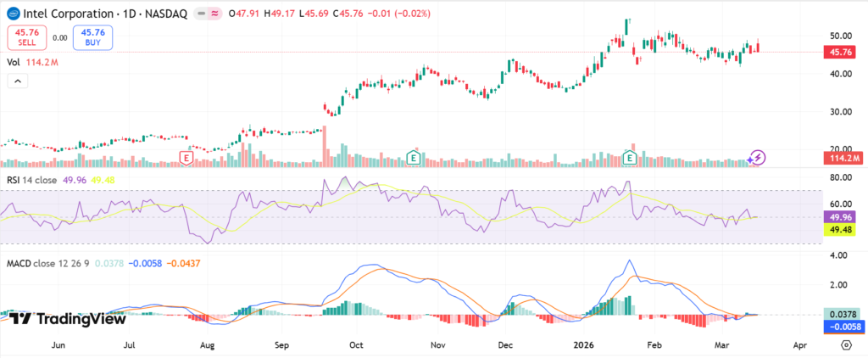The height and width of the screenshot is (358, 868).
Task: Click the purple lightning bolt icon on the chart
Action: [758, 157]
